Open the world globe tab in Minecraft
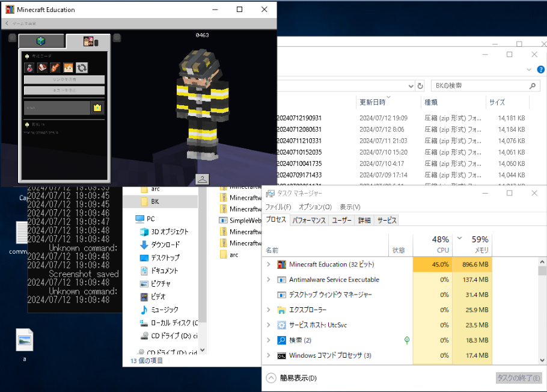Viewport: 547px width, 392px height. 41,41
